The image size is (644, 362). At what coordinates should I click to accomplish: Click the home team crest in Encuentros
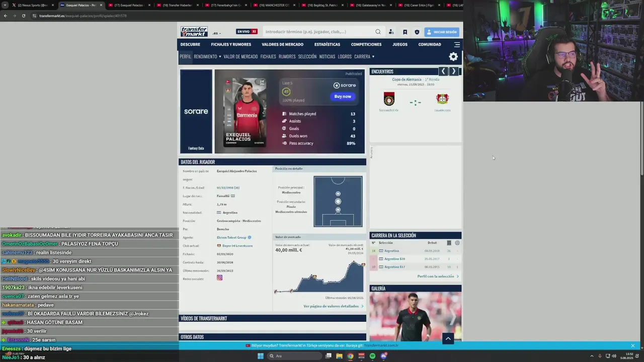tap(389, 99)
